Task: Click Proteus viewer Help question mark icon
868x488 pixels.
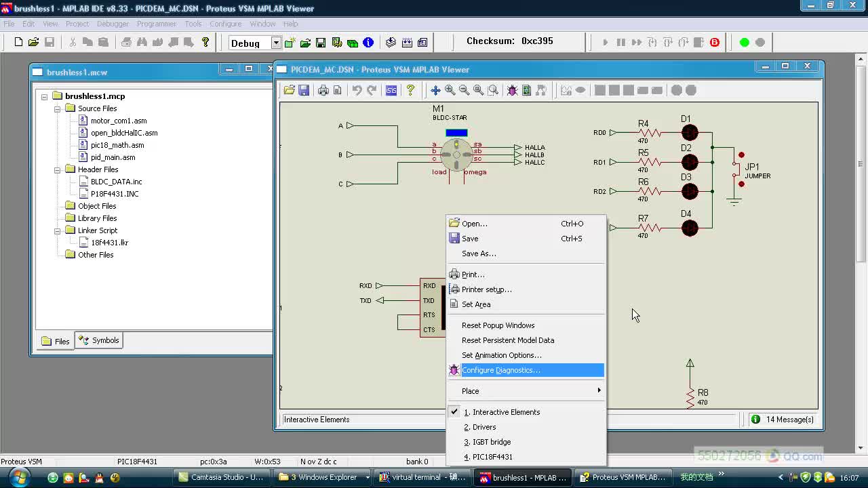Action: (410, 90)
